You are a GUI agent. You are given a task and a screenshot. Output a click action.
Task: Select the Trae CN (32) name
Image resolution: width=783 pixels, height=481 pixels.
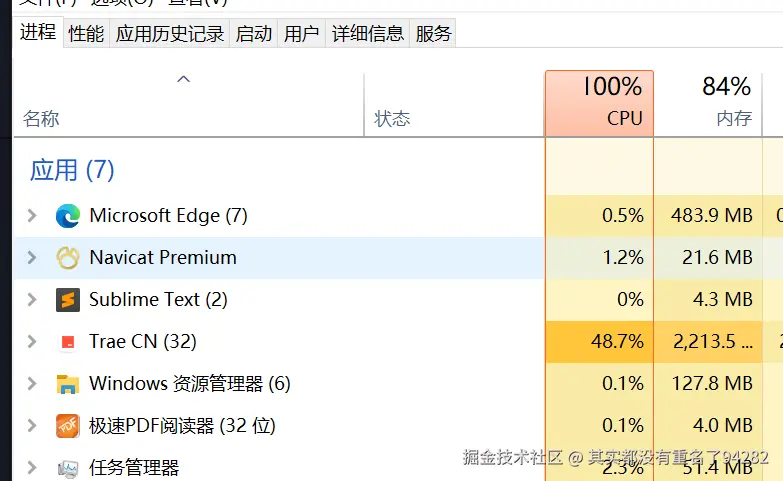coord(143,342)
